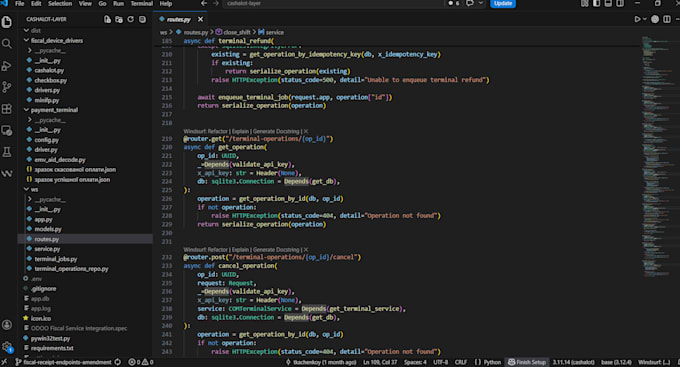
Task: Open Manage gear settings icon
Action: [7, 347]
